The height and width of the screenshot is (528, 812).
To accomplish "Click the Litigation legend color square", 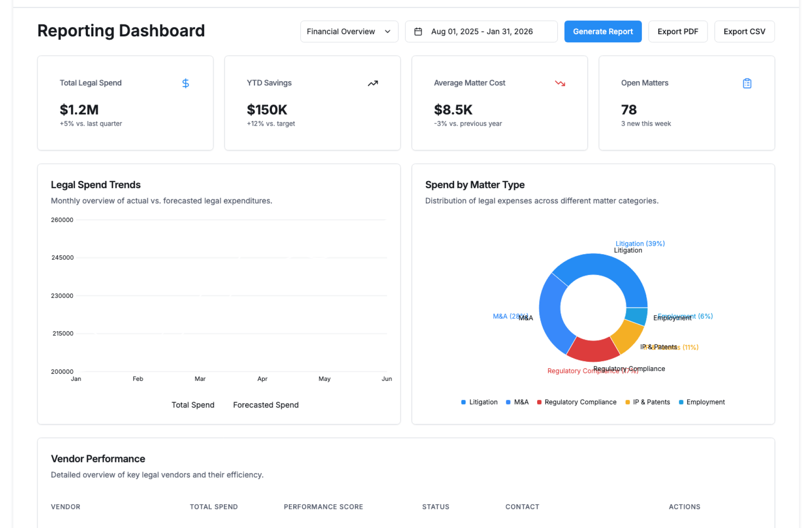I will tap(464, 402).
